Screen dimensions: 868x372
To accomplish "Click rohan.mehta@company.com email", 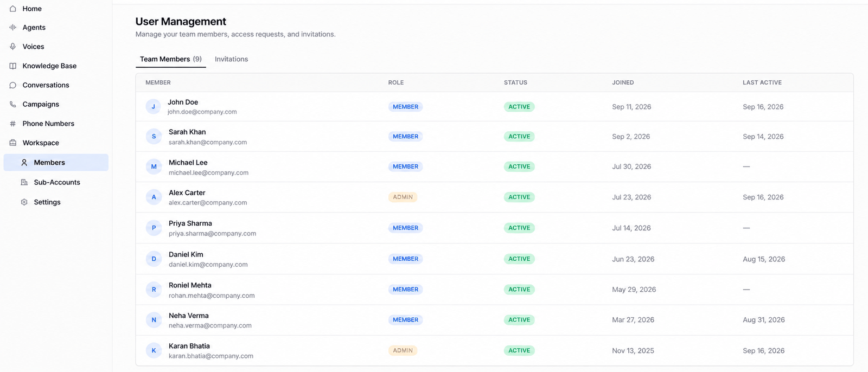I will [212, 296].
